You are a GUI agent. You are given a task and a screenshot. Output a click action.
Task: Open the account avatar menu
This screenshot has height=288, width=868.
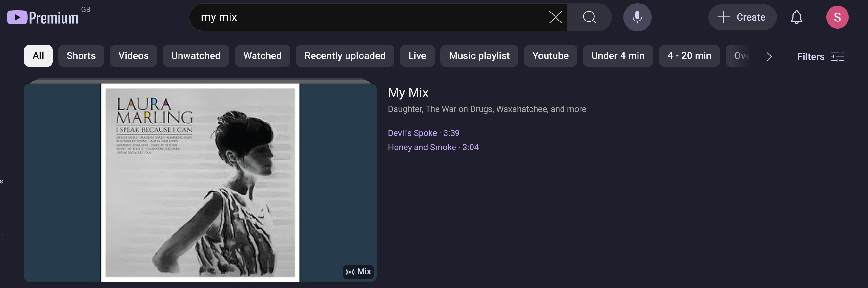click(x=837, y=17)
